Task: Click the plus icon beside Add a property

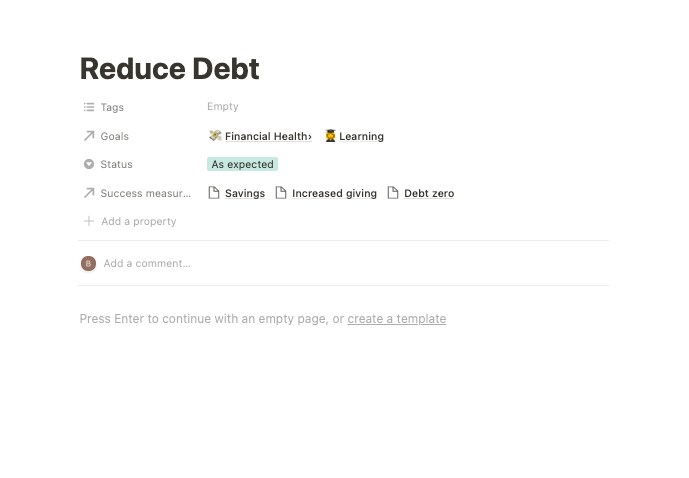Action: pyautogui.click(x=89, y=221)
